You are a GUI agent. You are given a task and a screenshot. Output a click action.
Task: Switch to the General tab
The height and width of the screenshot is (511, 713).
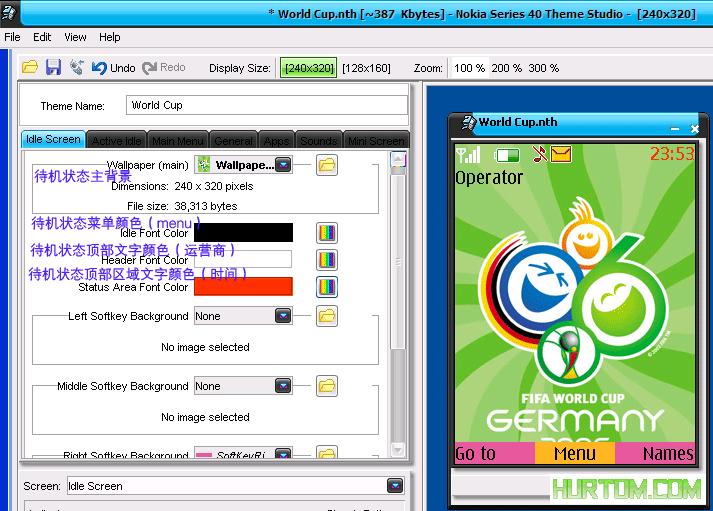pos(233,140)
